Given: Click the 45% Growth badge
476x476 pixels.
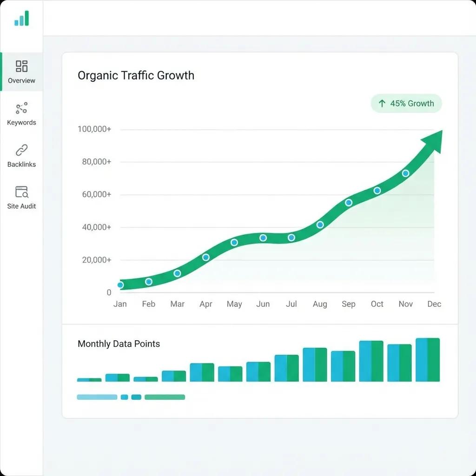Looking at the screenshot, I should 406,103.
